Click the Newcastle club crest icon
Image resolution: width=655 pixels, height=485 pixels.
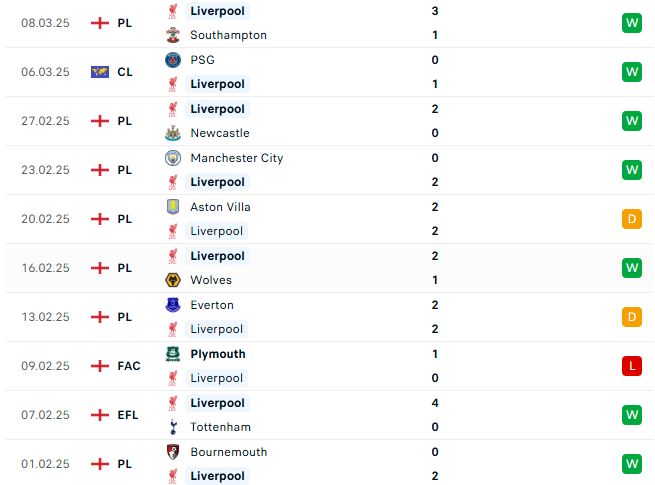(173, 133)
